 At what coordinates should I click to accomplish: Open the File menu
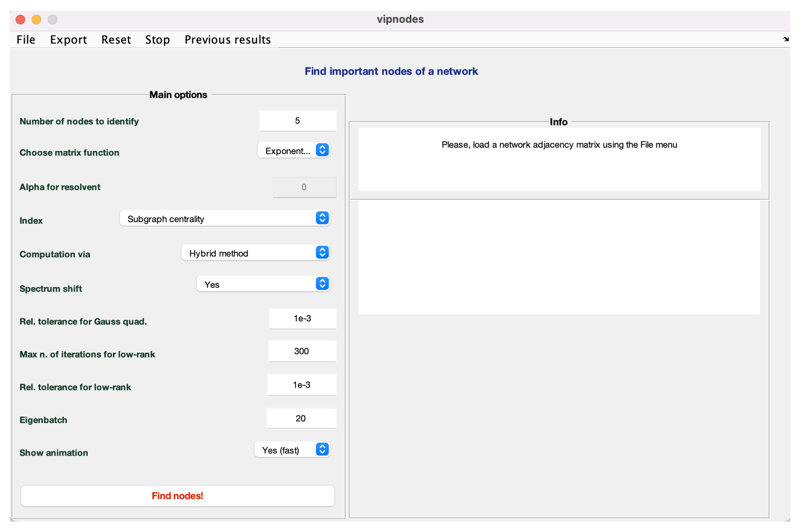pyautogui.click(x=26, y=40)
